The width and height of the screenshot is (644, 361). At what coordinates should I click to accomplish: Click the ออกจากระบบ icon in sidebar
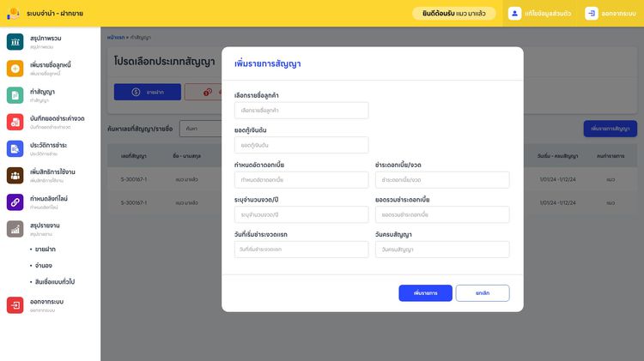pyautogui.click(x=15, y=304)
